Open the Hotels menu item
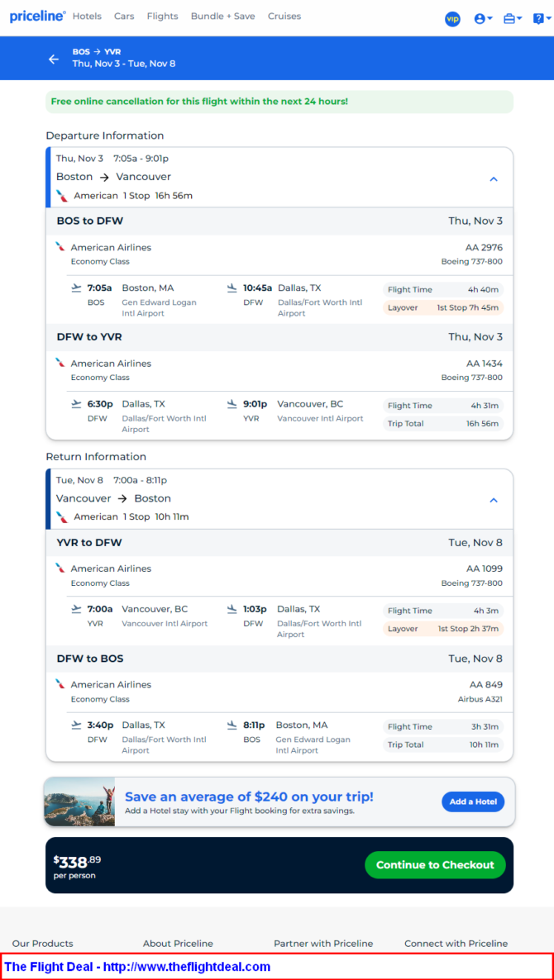The width and height of the screenshot is (554, 980). pyautogui.click(x=87, y=17)
